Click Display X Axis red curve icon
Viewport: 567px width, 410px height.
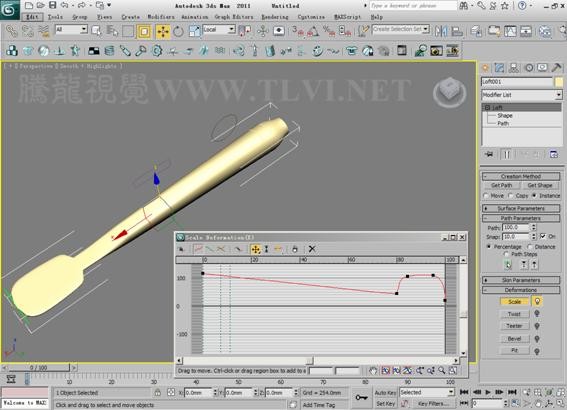198,249
